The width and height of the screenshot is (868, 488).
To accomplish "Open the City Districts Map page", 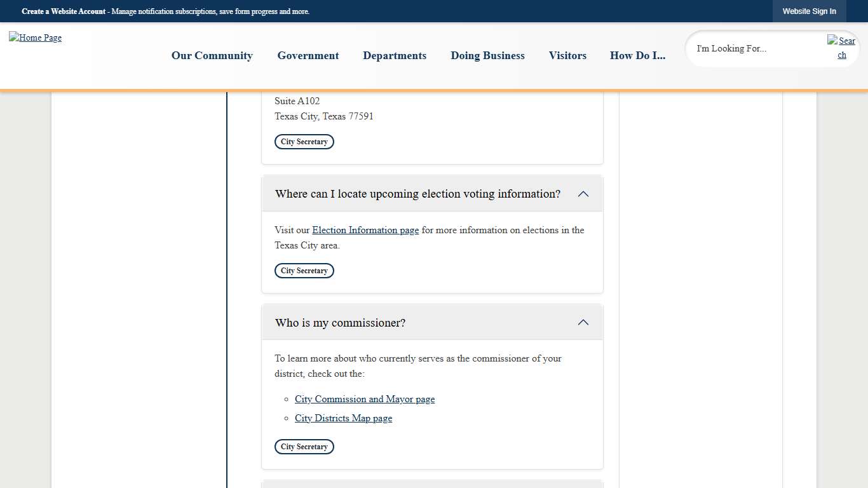I will click(x=343, y=418).
